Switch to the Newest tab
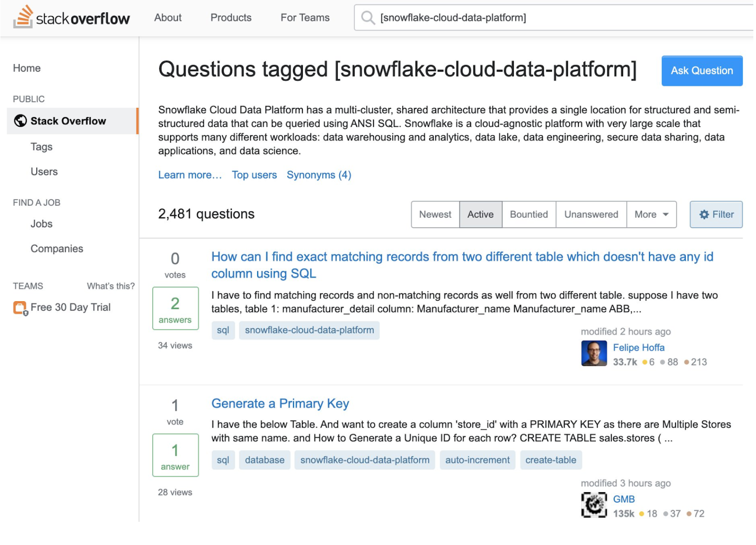Image resolution: width=756 pixels, height=545 pixels. (435, 215)
